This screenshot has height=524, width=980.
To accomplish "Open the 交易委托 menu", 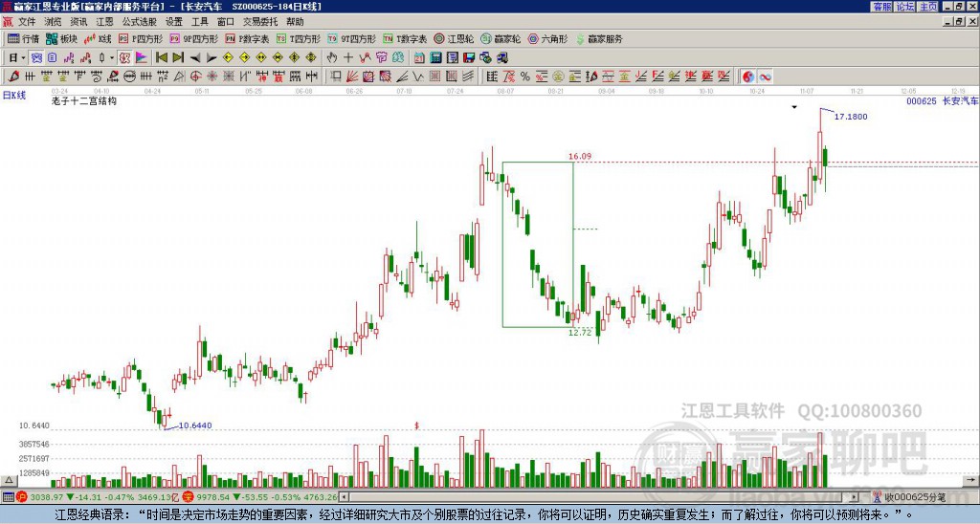I will [260, 22].
